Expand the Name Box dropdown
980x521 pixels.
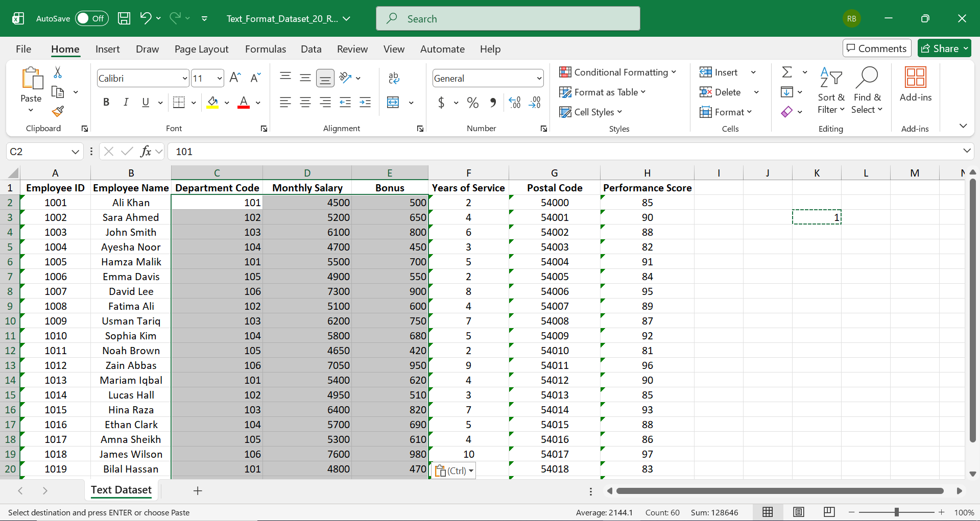(75, 152)
